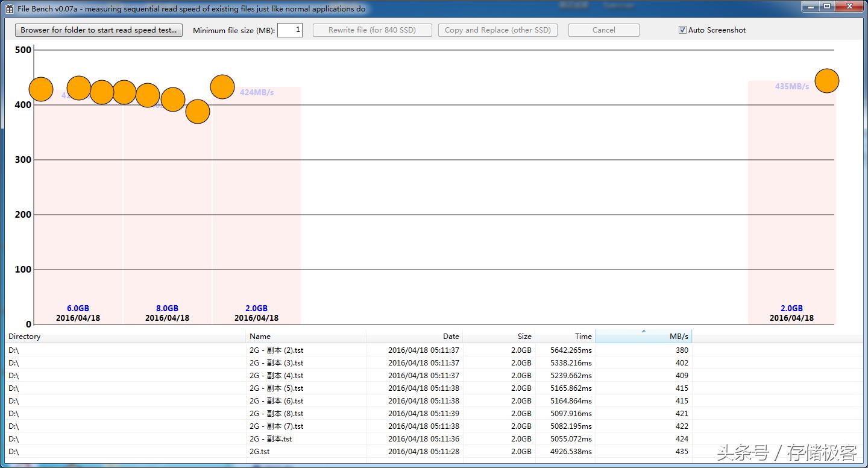Image resolution: width=868 pixels, height=468 pixels.
Task: Click the first orange data point at the left axis
Action: pos(41,89)
